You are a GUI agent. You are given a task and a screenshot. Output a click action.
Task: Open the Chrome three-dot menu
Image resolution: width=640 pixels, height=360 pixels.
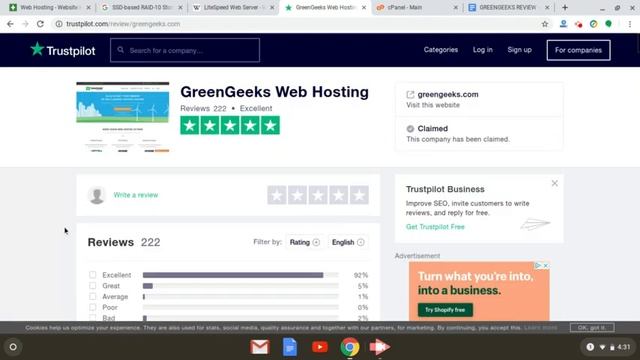point(630,24)
